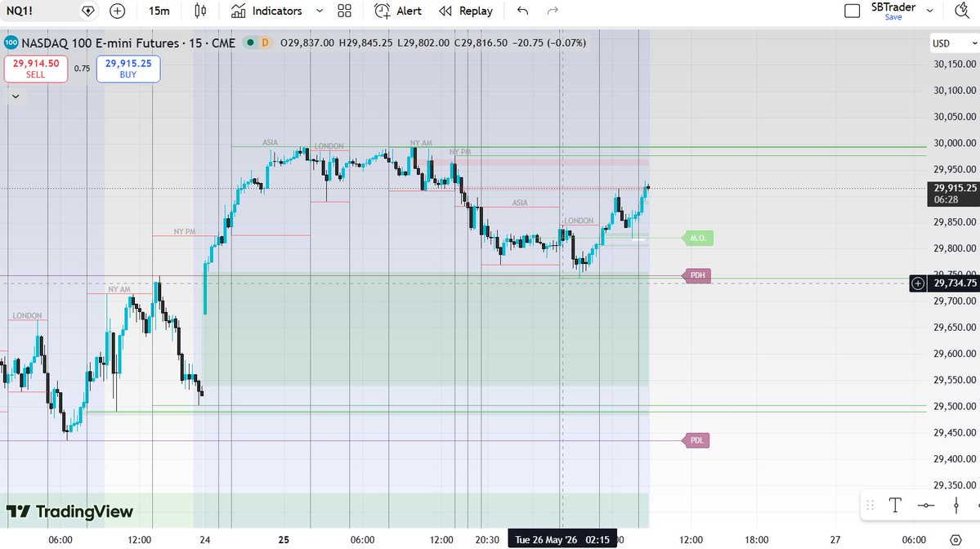Image resolution: width=980 pixels, height=549 pixels.
Task: Click the flag symbol icon beside NQ1!
Action: (x=88, y=11)
